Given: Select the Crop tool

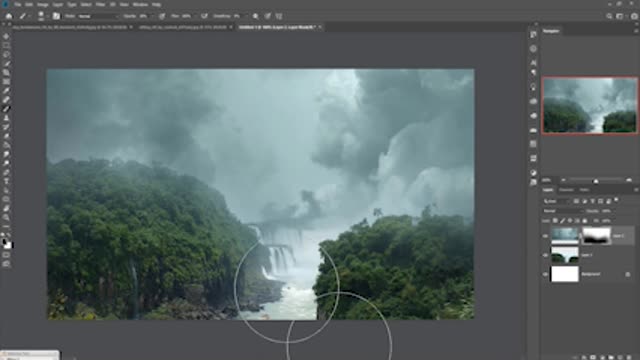Looking at the screenshot, I should tap(6, 73).
